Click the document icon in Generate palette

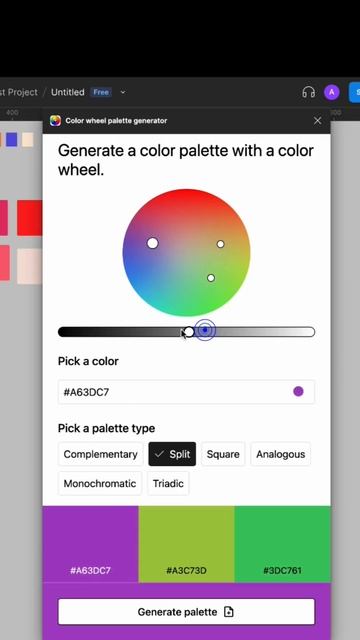(x=229, y=611)
